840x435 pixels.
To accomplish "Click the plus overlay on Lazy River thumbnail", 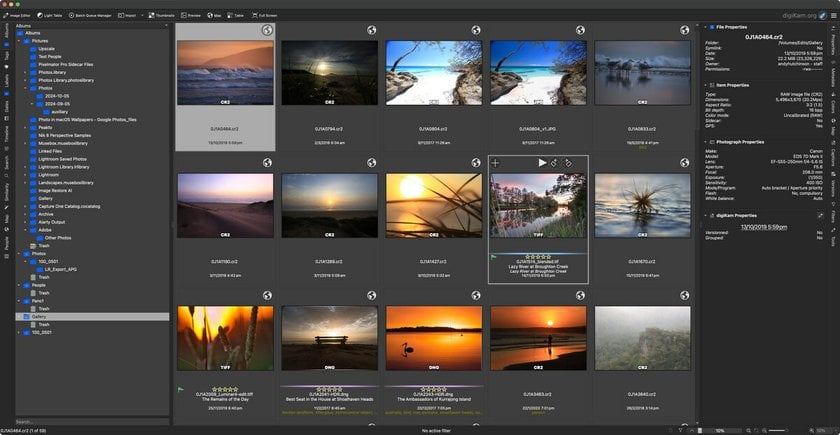I will [x=496, y=163].
